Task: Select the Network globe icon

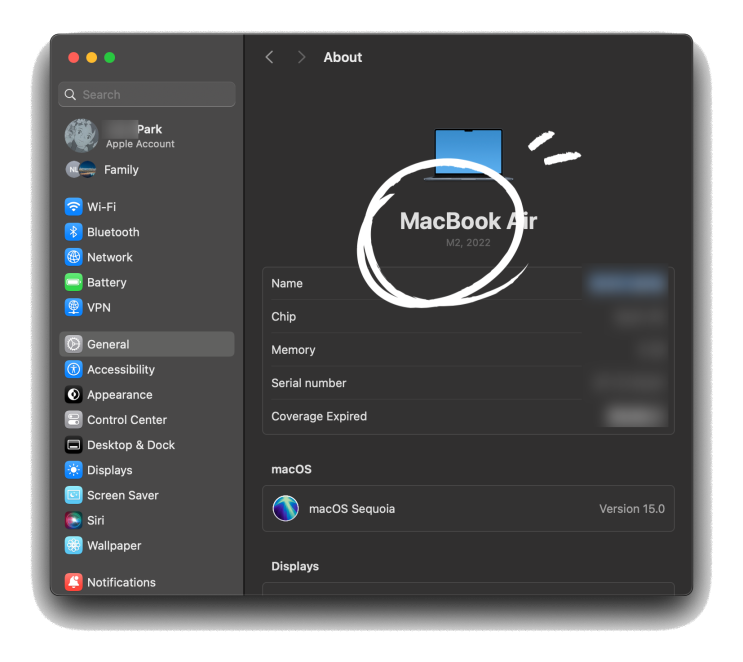Action: [x=73, y=257]
